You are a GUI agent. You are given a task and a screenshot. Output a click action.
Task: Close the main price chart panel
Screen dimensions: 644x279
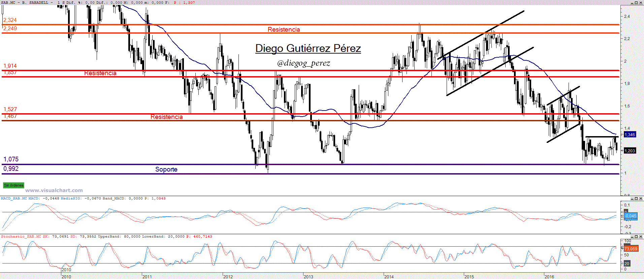click(x=641, y=2)
